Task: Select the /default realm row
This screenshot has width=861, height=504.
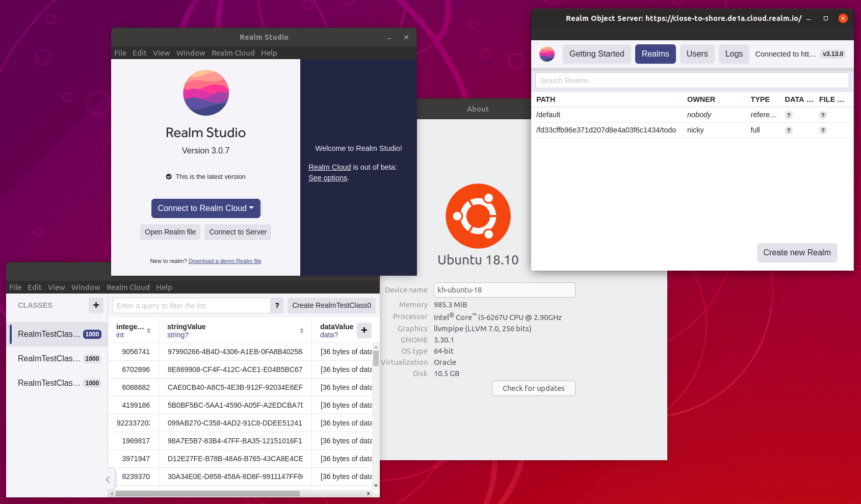Action: click(692, 115)
